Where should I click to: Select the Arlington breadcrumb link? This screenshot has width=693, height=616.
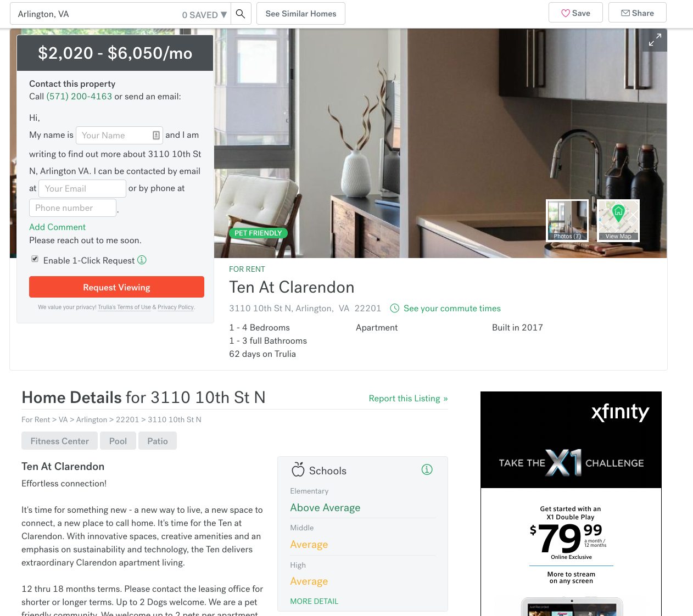click(92, 419)
